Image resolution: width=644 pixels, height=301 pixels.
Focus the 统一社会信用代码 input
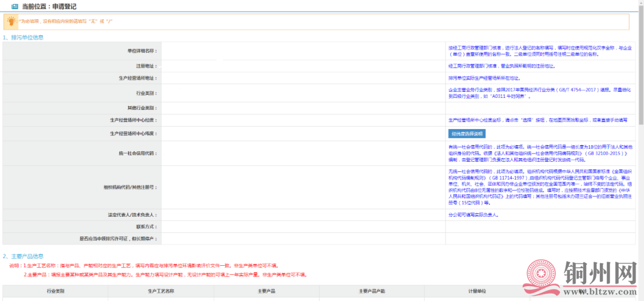(x=303, y=153)
